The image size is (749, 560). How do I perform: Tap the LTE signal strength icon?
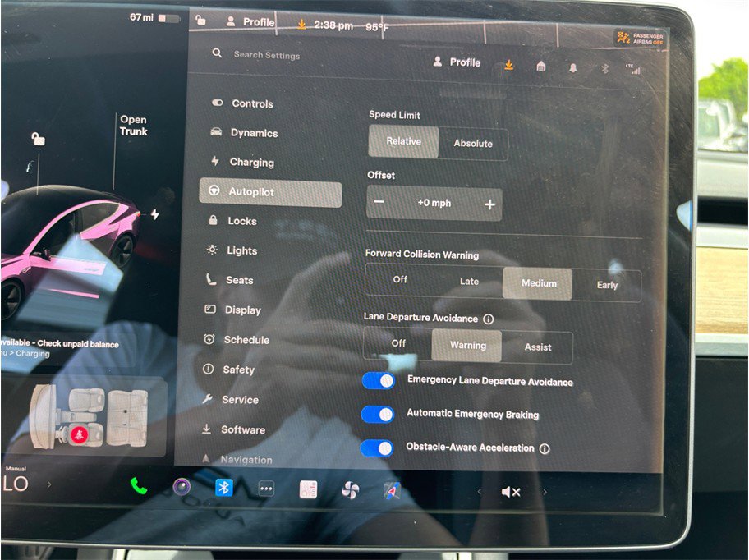tap(634, 70)
